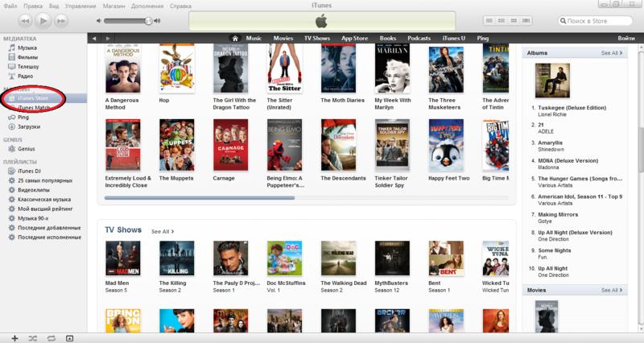Click the next track fast-forward button

pos(61,21)
